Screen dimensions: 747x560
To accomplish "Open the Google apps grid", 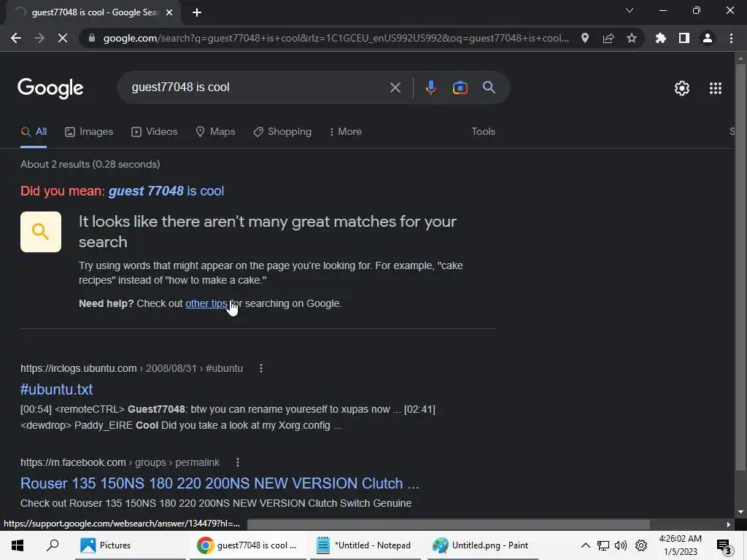I will [716, 88].
